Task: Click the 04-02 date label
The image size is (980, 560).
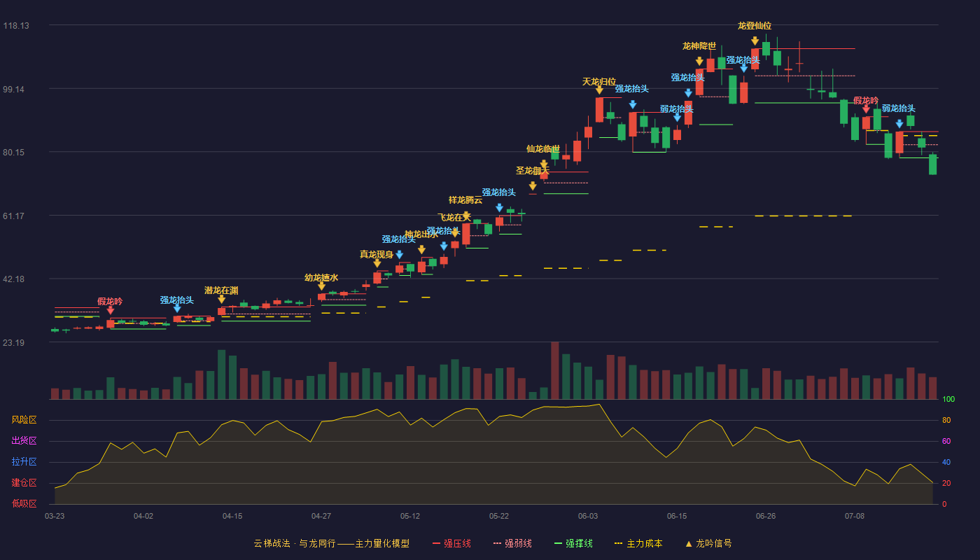Action: [x=143, y=516]
